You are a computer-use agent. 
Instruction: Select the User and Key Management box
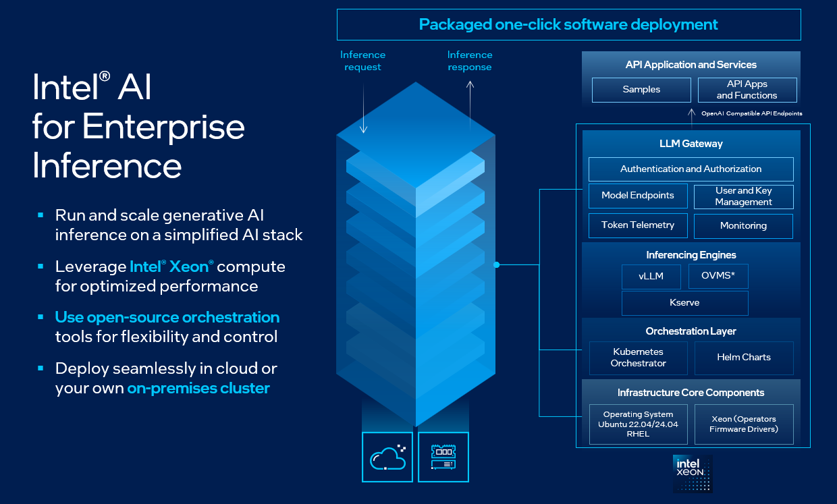pos(743,196)
